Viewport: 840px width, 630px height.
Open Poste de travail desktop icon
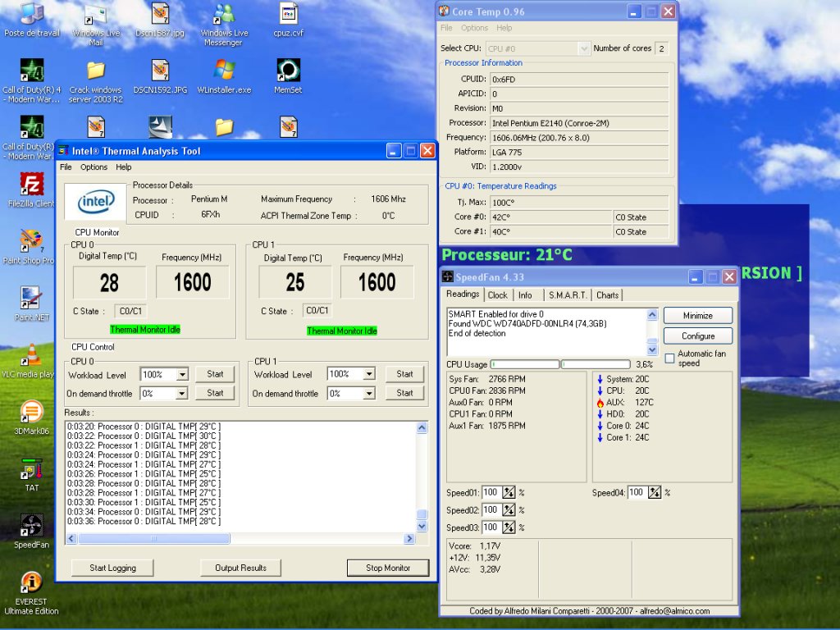pyautogui.click(x=32, y=20)
